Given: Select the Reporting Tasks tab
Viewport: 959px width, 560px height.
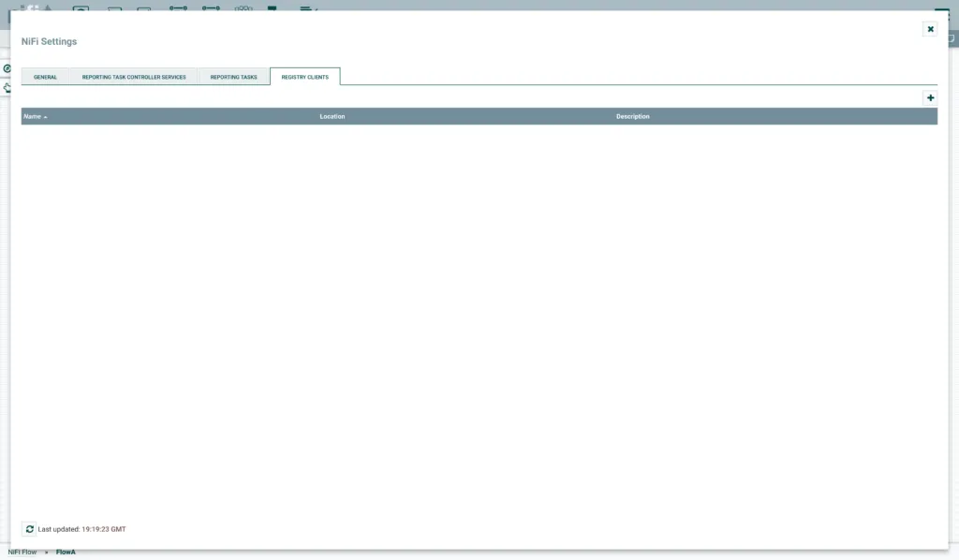Looking at the screenshot, I should coord(233,77).
